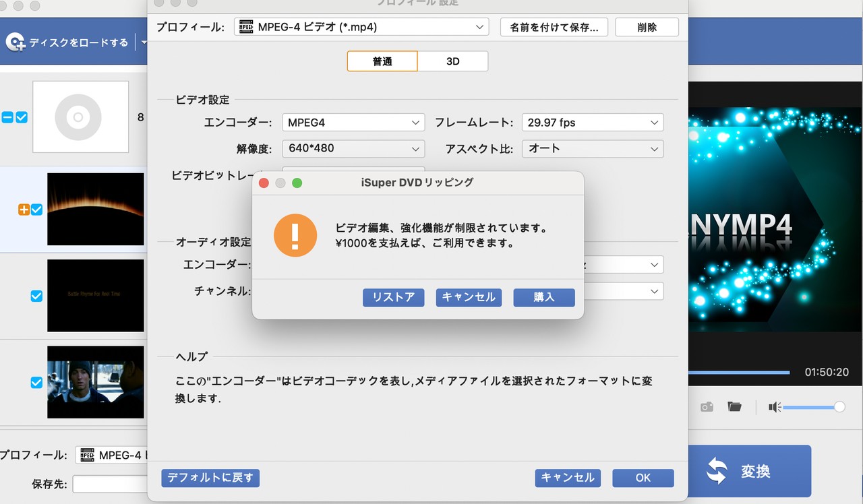Select the blank disc thumbnail

coord(80,117)
